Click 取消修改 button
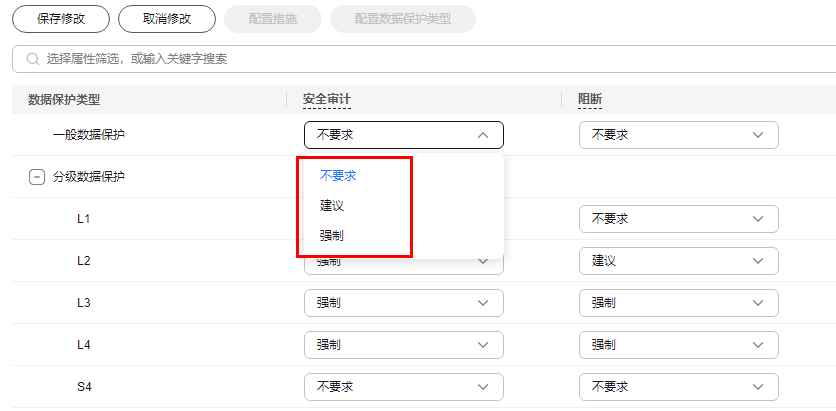The image size is (836, 411). (x=166, y=19)
